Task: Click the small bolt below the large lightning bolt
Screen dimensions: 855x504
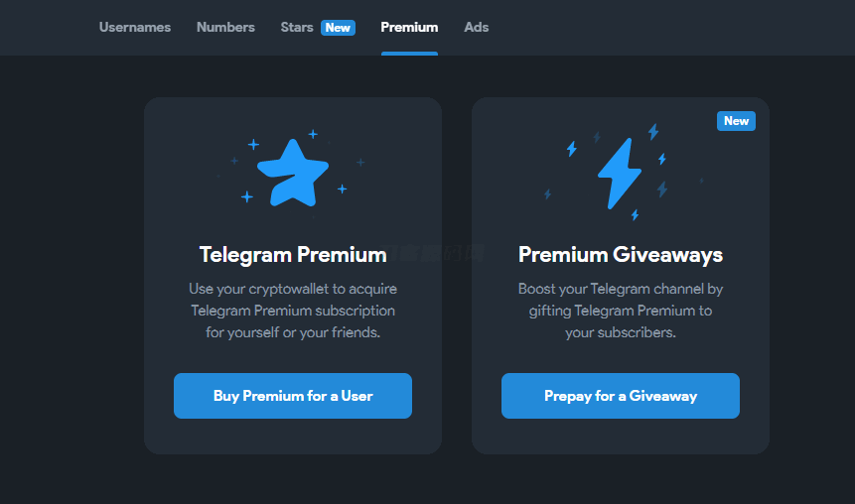Action: tap(635, 214)
